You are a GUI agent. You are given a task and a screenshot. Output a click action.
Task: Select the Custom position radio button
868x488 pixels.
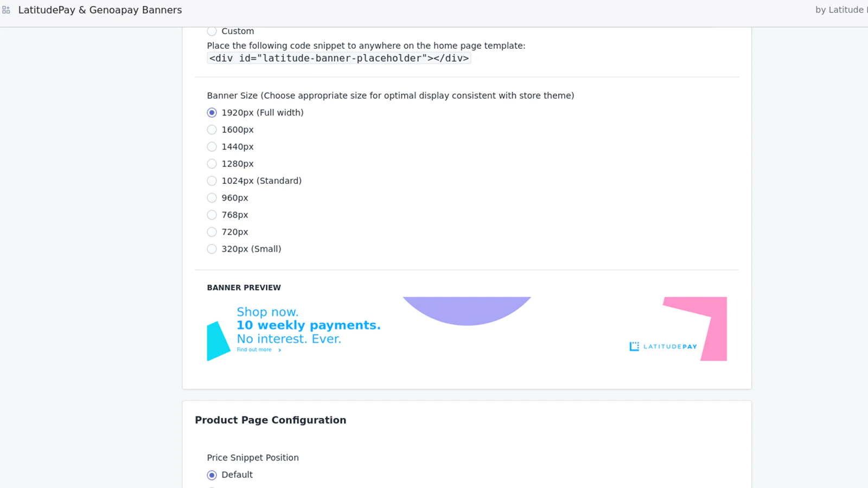tap(212, 31)
